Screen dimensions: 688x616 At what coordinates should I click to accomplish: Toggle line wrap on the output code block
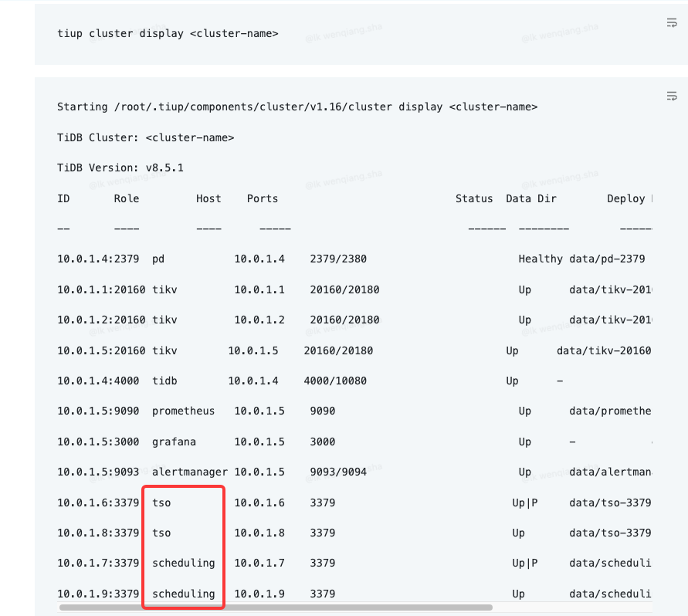point(671,96)
